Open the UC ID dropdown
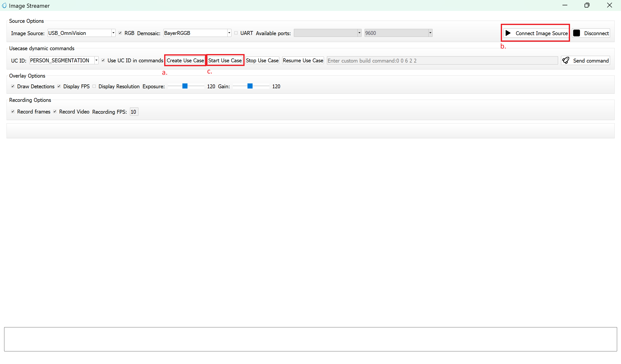 coord(96,60)
